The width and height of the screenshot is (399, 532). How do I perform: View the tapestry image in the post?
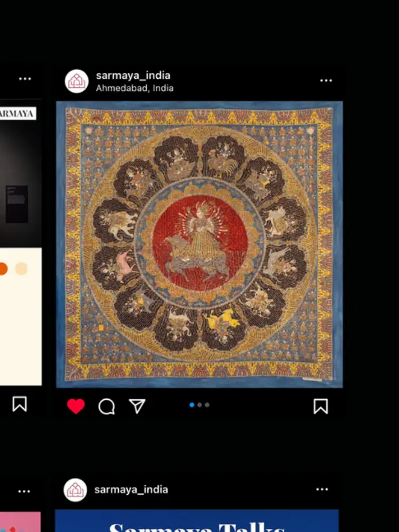coord(199,244)
